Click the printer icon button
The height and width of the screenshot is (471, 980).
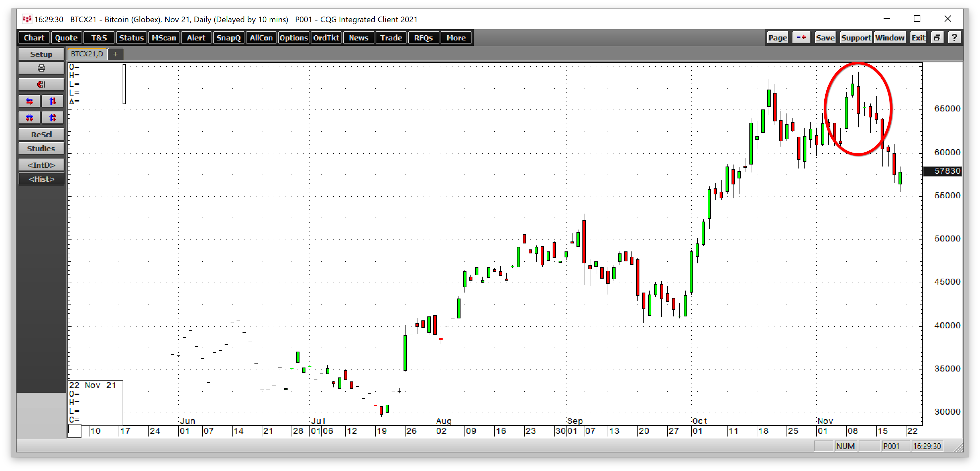tap(41, 68)
